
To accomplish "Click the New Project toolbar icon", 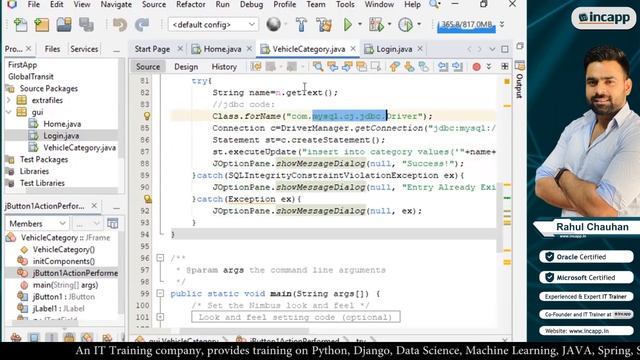I will point(42,25).
